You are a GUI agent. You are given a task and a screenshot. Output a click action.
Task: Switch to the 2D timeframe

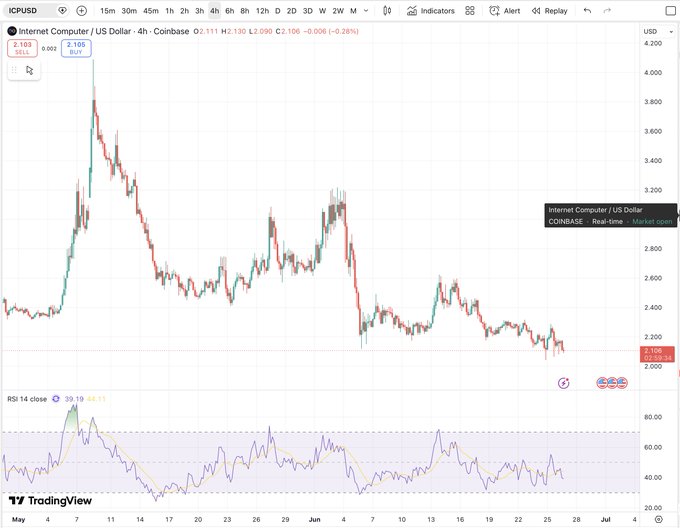click(292, 11)
